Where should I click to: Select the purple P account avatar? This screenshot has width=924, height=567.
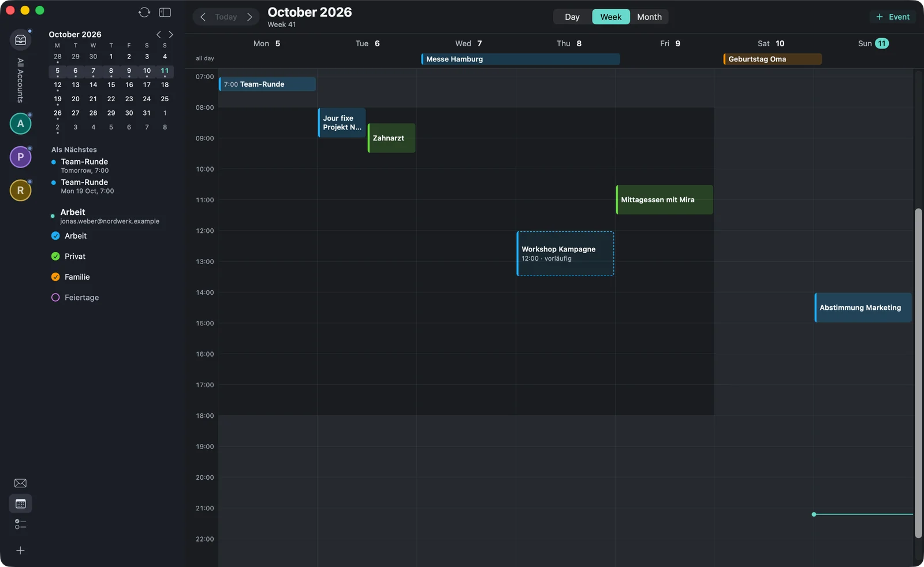click(21, 157)
